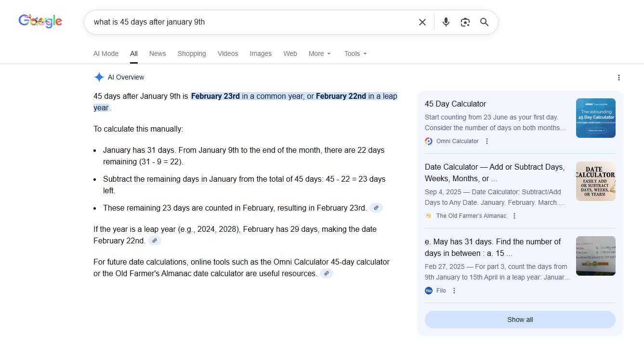The image size is (644, 347).
Task: Expand the Tools dropdown
Action: (355, 53)
